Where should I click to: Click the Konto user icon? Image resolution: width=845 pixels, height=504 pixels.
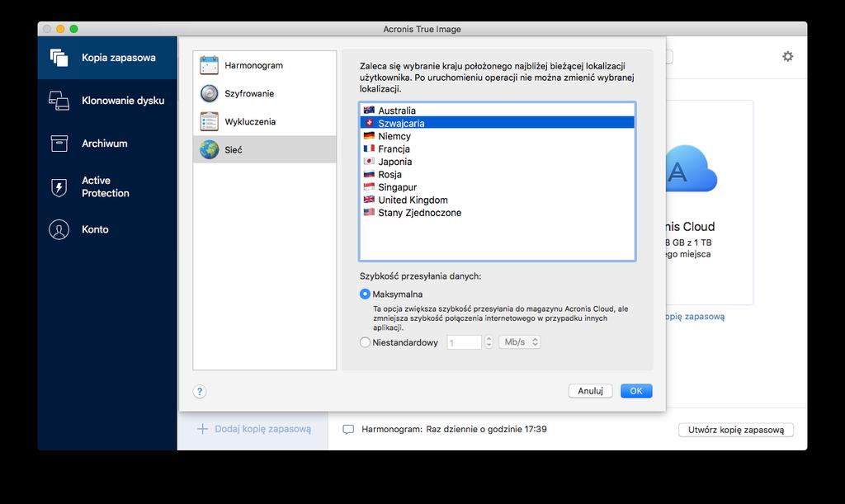(59, 229)
